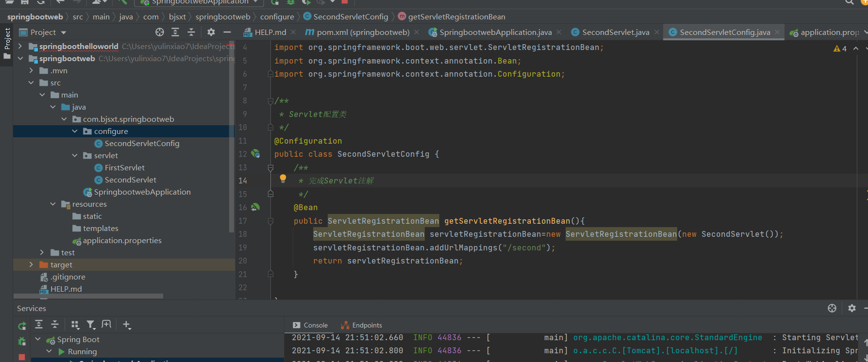Image resolution: width=868 pixels, height=362 pixels.
Task: Rerun in debug mode in Services panel
Action: [x=22, y=342]
